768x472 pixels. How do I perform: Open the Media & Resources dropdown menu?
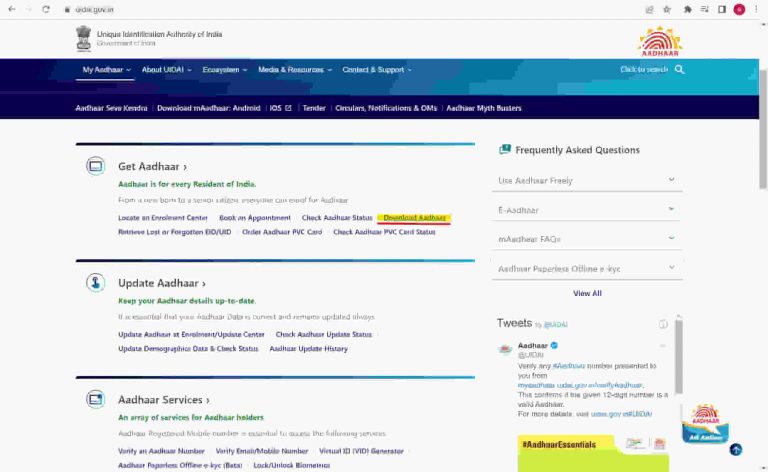295,70
